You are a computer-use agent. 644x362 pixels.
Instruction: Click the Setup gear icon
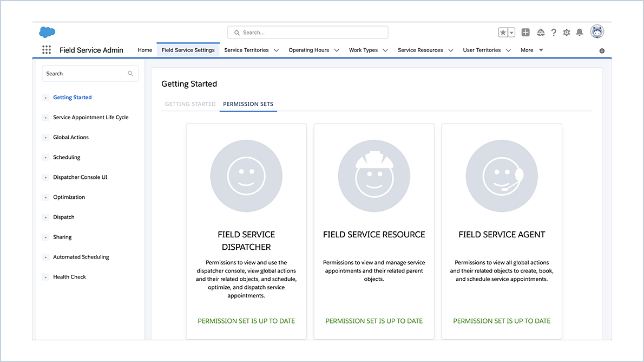[x=566, y=33]
